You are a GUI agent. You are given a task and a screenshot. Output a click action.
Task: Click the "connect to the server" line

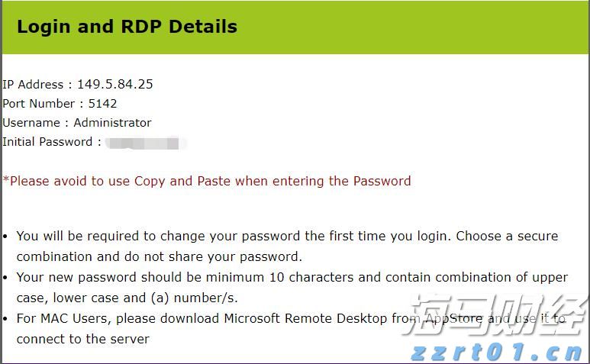click(x=82, y=338)
